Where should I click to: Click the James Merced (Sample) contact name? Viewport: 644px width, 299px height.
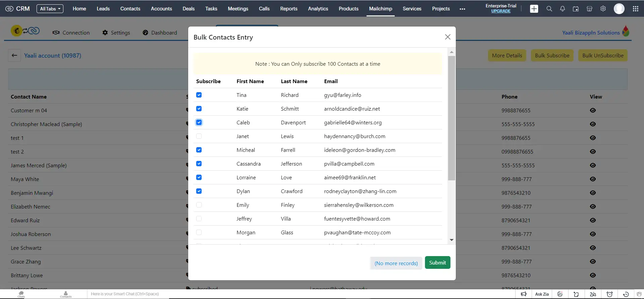39,165
